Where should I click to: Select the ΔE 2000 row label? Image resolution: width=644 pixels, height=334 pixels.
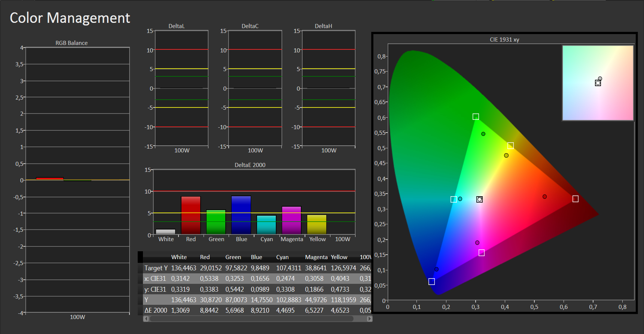pos(156,310)
